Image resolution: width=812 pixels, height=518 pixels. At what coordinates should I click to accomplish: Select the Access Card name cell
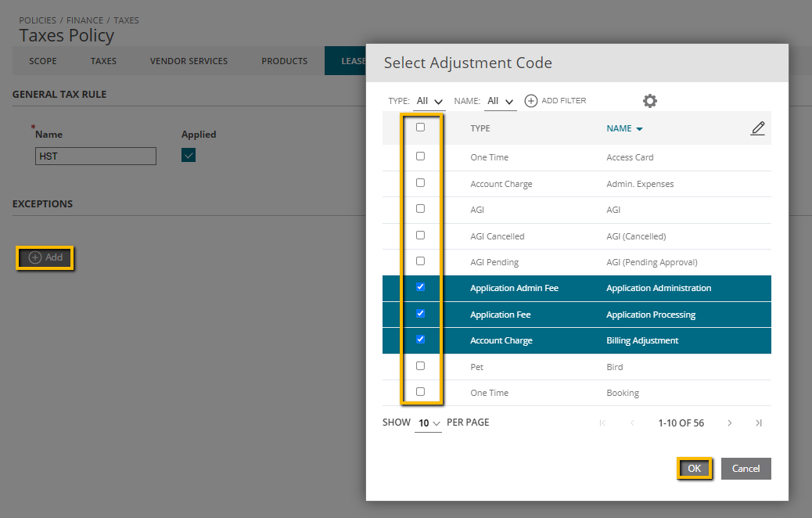[x=630, y=157]
